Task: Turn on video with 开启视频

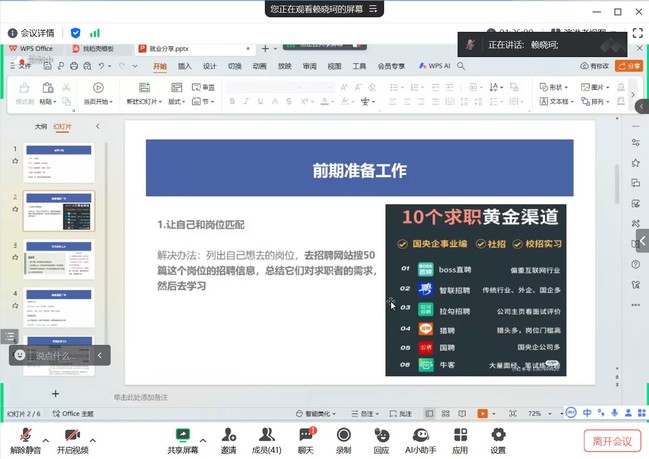Action: tap(72, 436)
